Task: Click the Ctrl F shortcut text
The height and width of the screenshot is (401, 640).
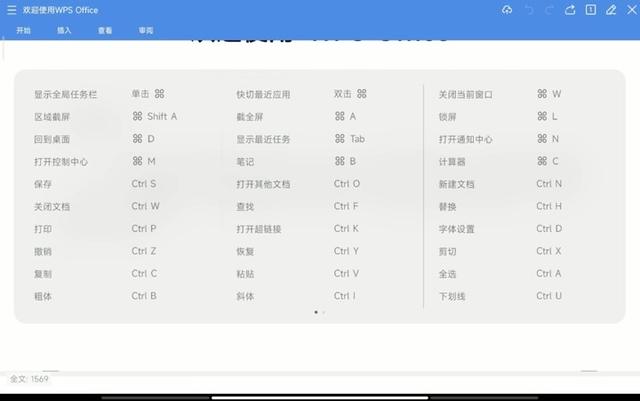Action: pos(346,206)
